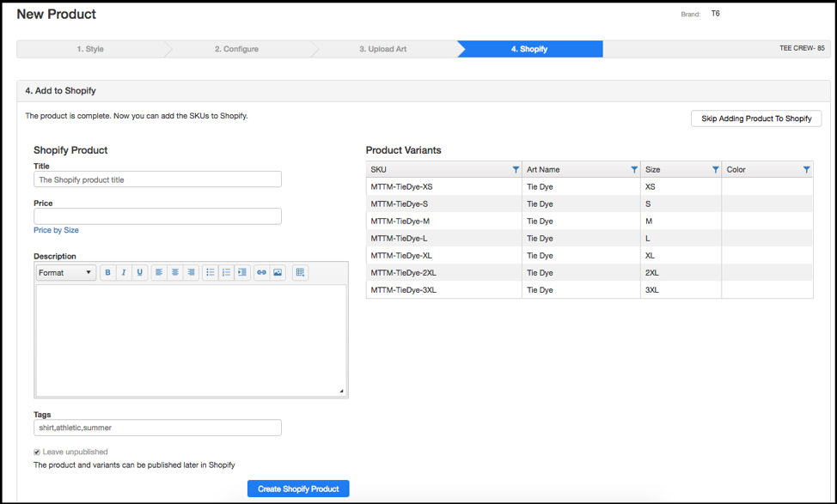Focus the Title input field
837x504 pixels.
(157, 179)
